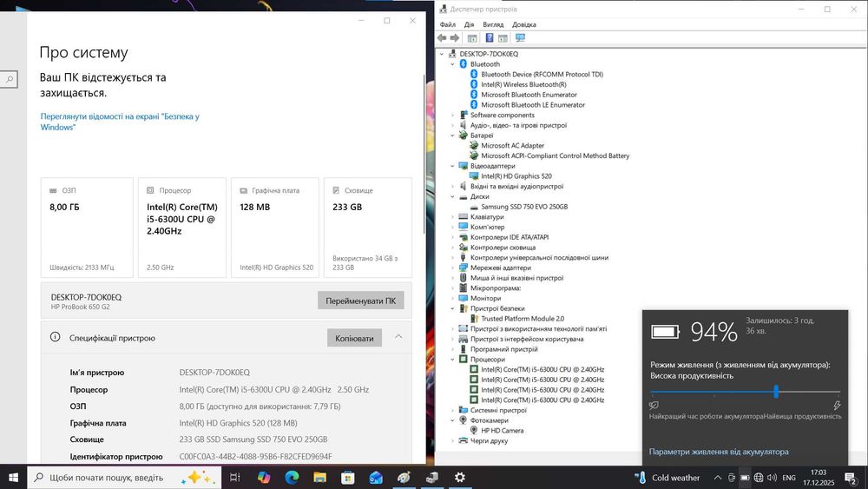Click the ОЗП 8,00 ГБ card
The height and width of the screenshot is (489, 868).
87,228
